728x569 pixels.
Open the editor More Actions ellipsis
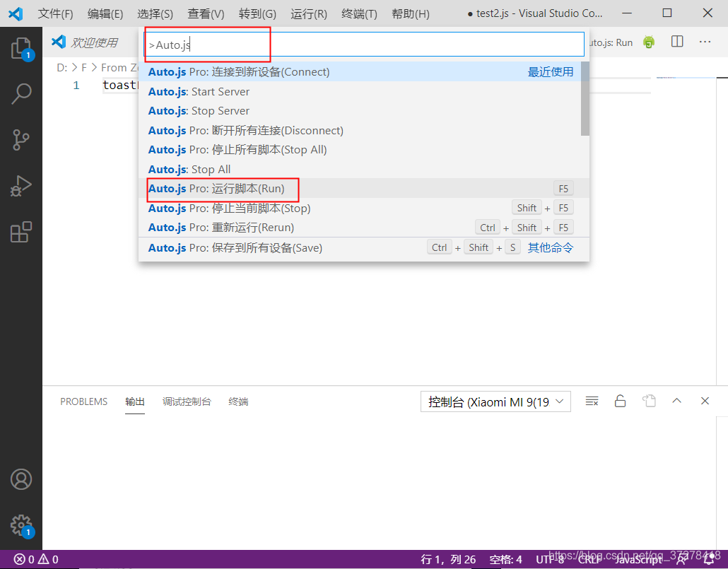coord(705,42)
